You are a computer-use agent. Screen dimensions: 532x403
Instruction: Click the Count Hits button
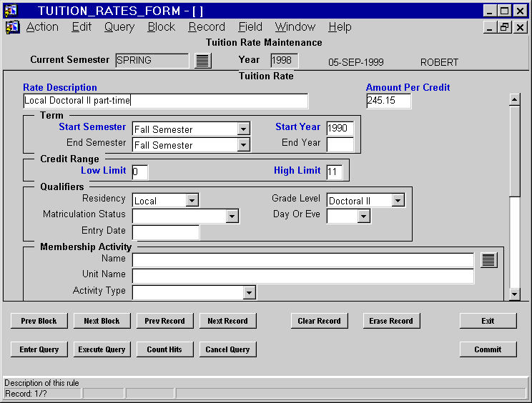[x=165, y=349]
